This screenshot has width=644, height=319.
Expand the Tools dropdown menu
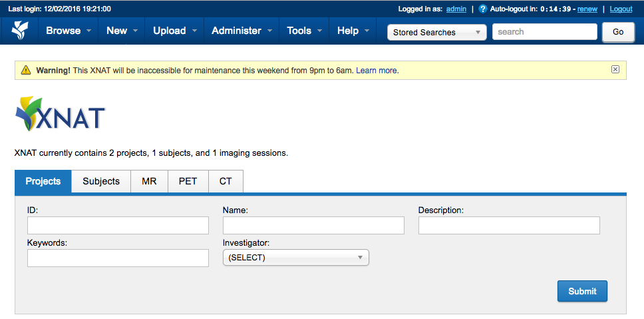305,31
